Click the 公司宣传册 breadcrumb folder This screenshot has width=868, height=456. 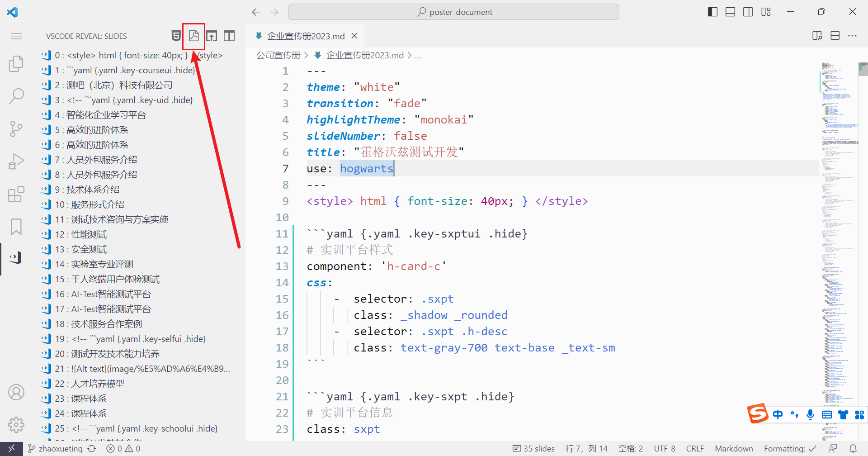[278, 55]
